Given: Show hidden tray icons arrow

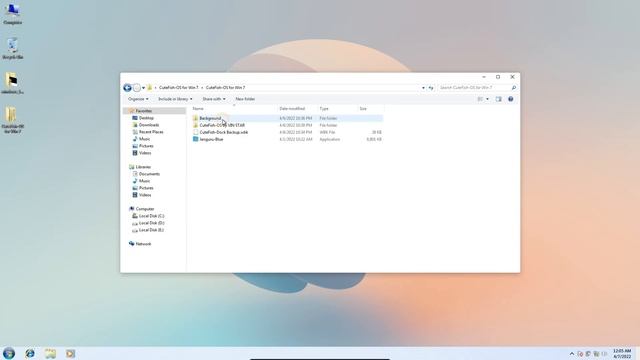Looking at the screenshot, I should 572,354.
